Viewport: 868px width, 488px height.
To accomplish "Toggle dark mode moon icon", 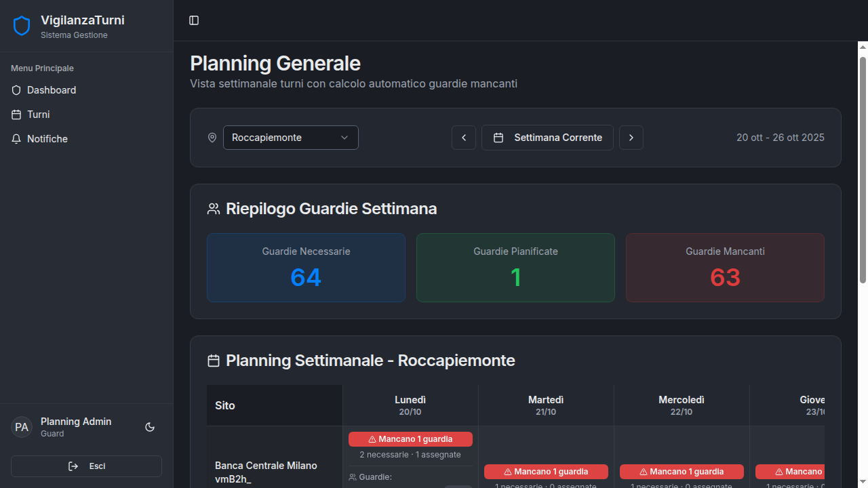I will pos(150,427).
